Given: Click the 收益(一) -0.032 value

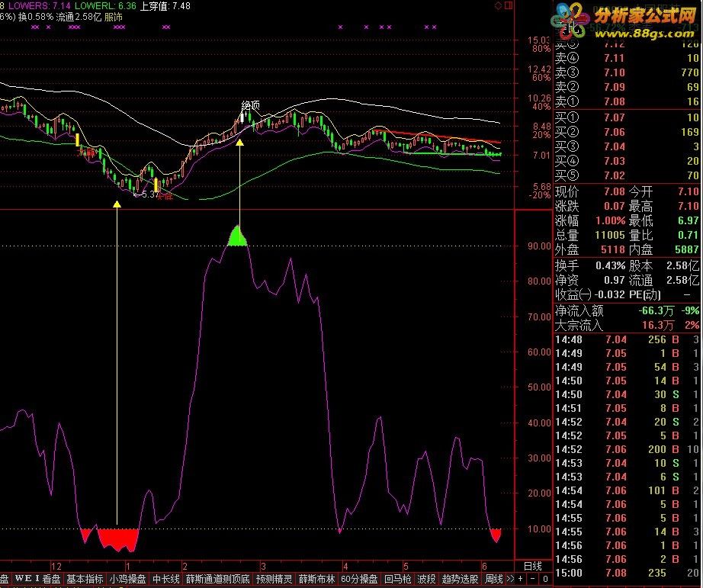Looking at the screenshot, I should (x=609, y=294).
